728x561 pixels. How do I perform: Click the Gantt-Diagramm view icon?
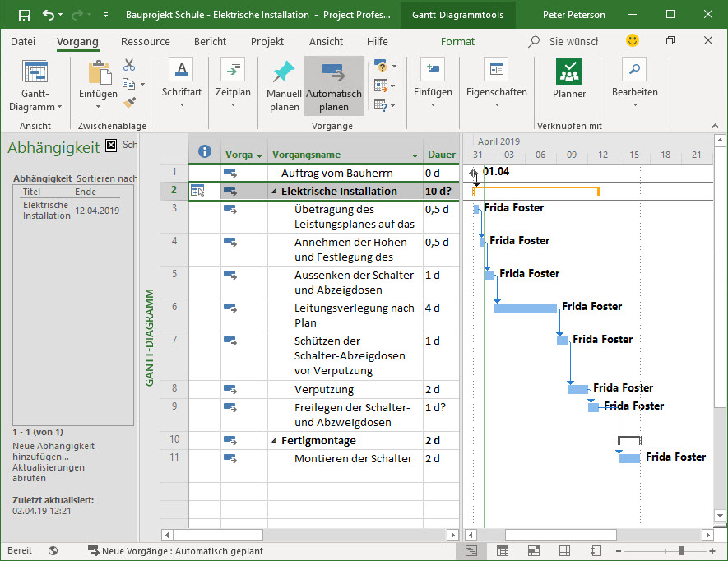pyautogui.click(x=35, y=72)
